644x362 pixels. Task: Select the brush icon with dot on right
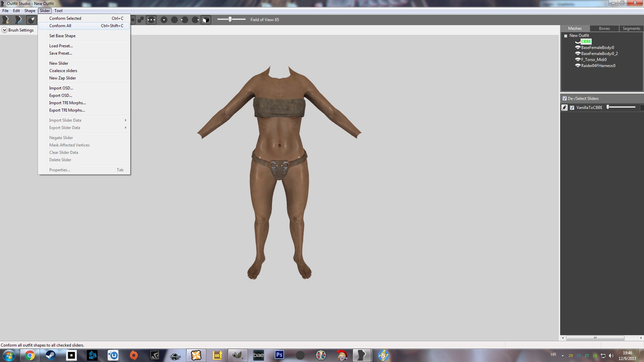click(x=195, y=20)
